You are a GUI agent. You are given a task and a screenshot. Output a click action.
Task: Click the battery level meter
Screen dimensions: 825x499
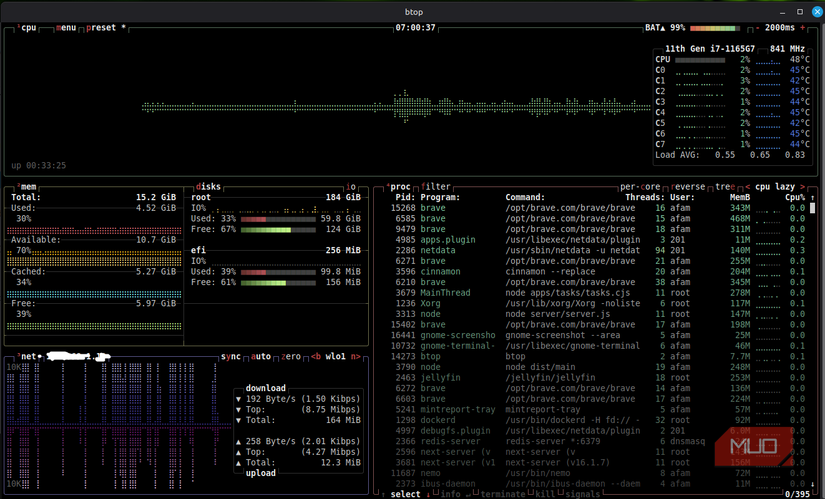click(x=715, y=28)
